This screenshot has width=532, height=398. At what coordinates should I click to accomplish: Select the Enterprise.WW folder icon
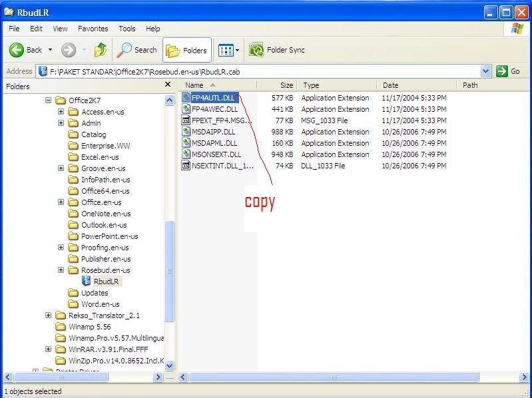pyautogui.click(x=73, y=146)
